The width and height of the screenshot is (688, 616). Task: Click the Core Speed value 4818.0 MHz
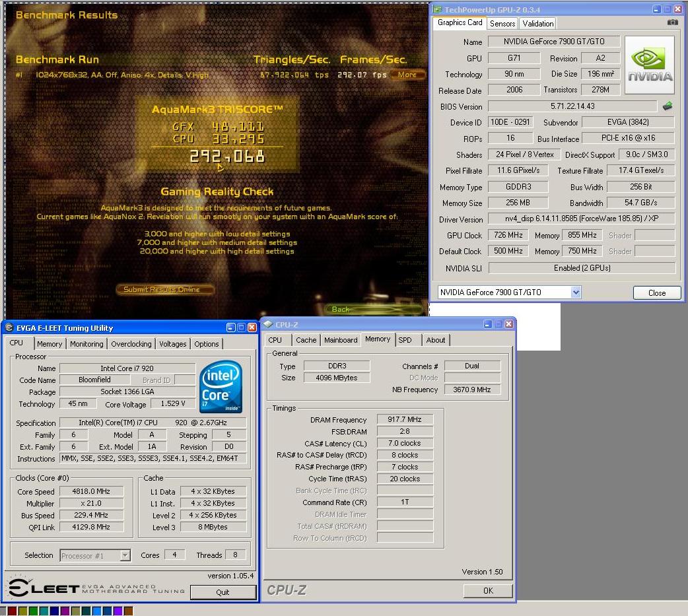point(91,491)
